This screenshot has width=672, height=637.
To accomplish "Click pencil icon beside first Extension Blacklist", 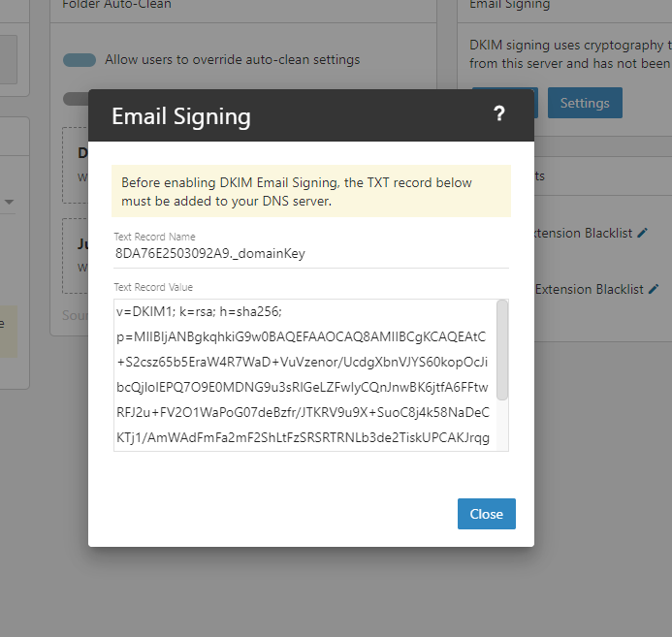I will pyautogui.click(x=642, y=233).
